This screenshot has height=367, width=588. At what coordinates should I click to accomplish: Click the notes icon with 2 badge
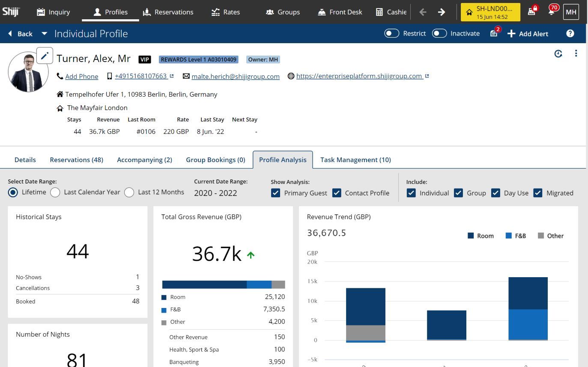494,33
